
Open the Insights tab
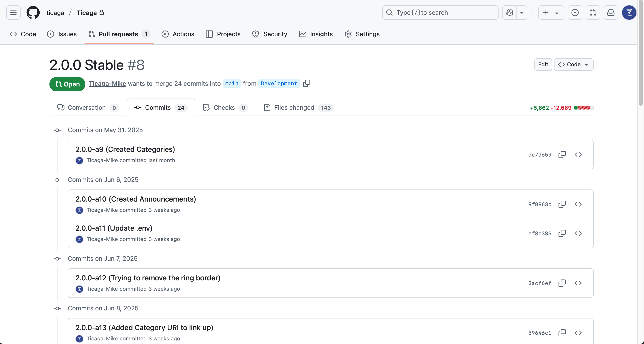tap(316, 34)
